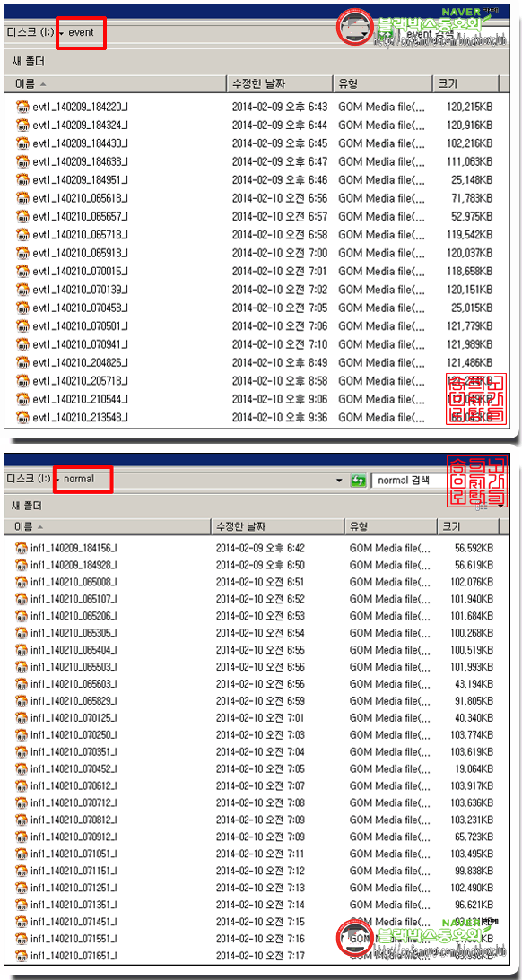Select the 디스크 (I:) breadcrumb in the normal window
The height and width of the screenshot is (980, 522).
click(28, 480)
